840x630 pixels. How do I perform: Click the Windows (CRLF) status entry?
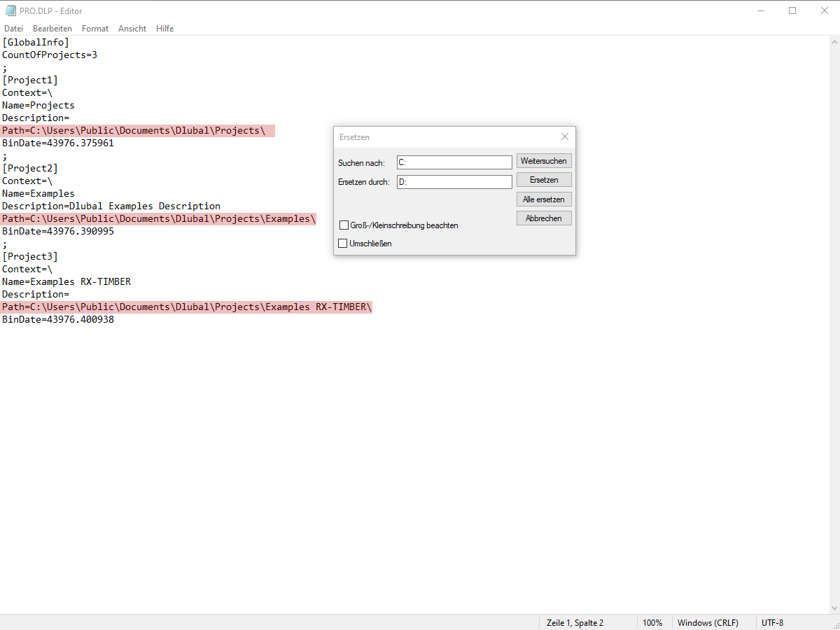click(708, 622)
